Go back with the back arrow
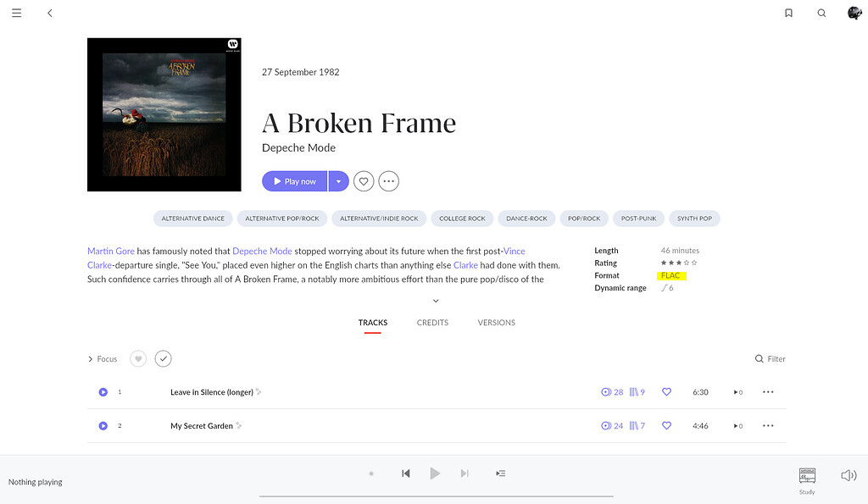The width and height of the screenshot is (868, 504). [50, 13]
